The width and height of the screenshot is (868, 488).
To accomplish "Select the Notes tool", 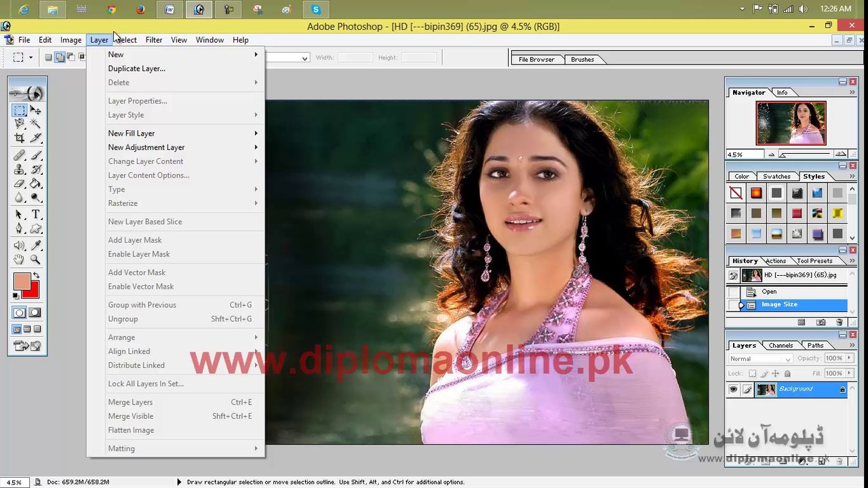I will [x=20, y=245].
